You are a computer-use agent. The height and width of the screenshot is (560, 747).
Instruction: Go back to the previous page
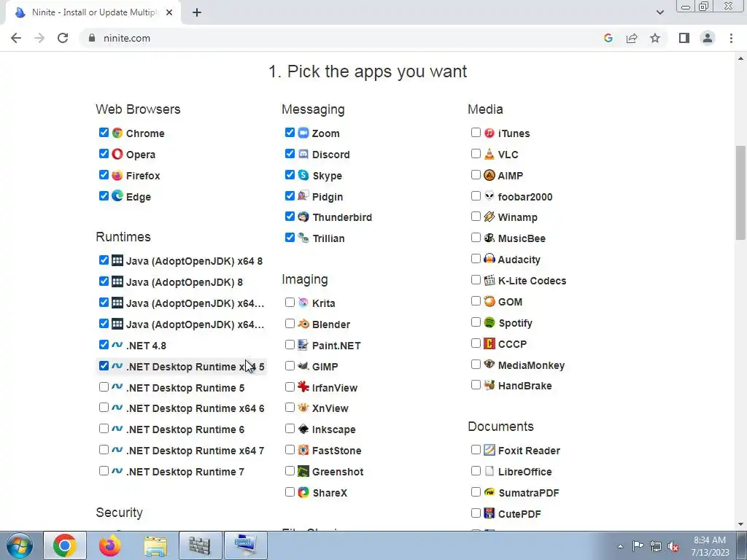coord(16,38)
